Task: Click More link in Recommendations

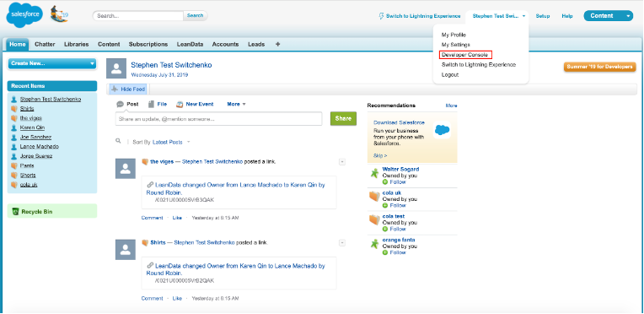Action: (451, 106)
